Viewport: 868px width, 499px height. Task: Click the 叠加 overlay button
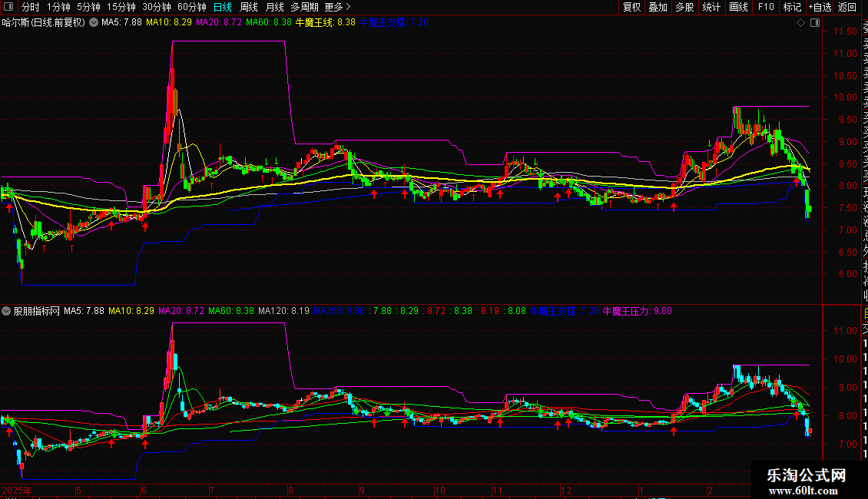[x=658, y=7]
